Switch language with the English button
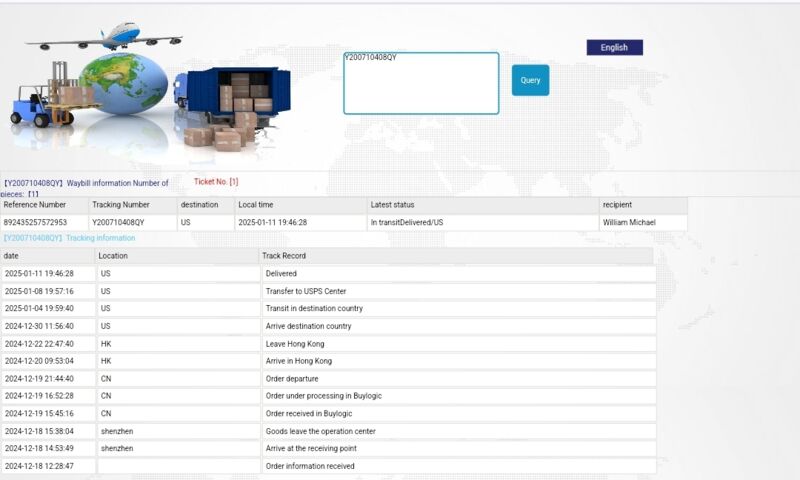The image size is (800, 480). pos(614,47)
